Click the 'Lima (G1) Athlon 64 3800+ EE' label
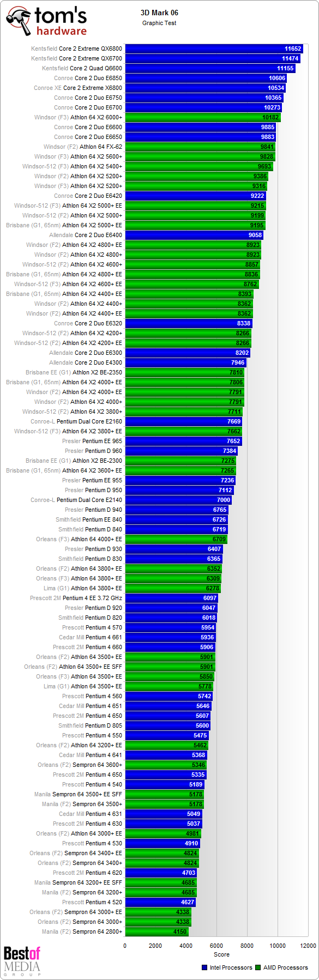 pyautogui.click(x=83, y=588)
